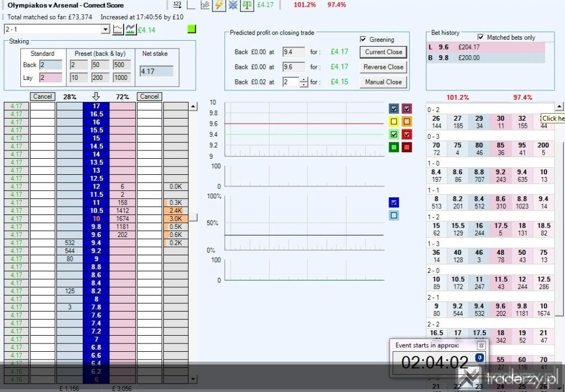
Task: Click the 123 sequence arrow toolbar icon
Action: tap(177, 4)
